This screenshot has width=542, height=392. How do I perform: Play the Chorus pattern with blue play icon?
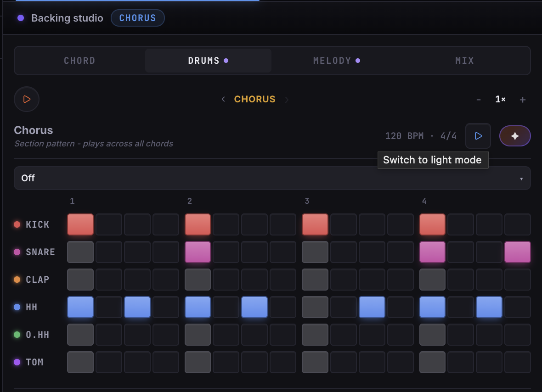pyautogui.click(x=478, y=136)
